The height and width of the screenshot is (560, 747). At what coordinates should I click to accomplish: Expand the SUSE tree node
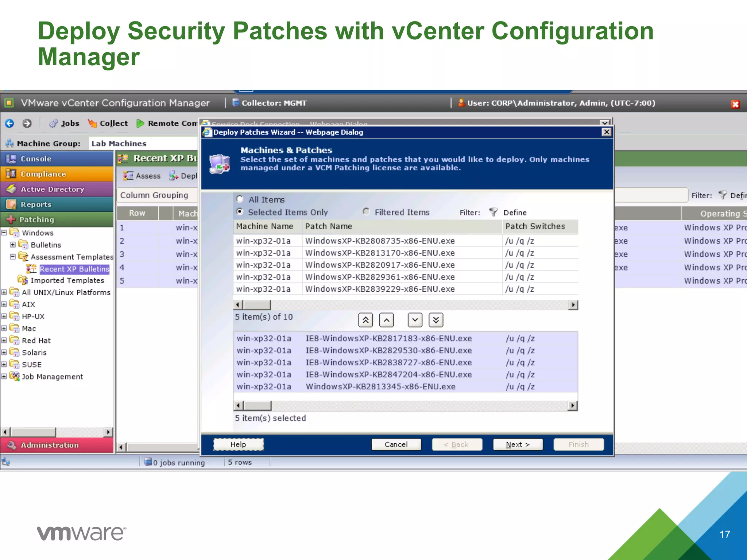coord(4,364)
